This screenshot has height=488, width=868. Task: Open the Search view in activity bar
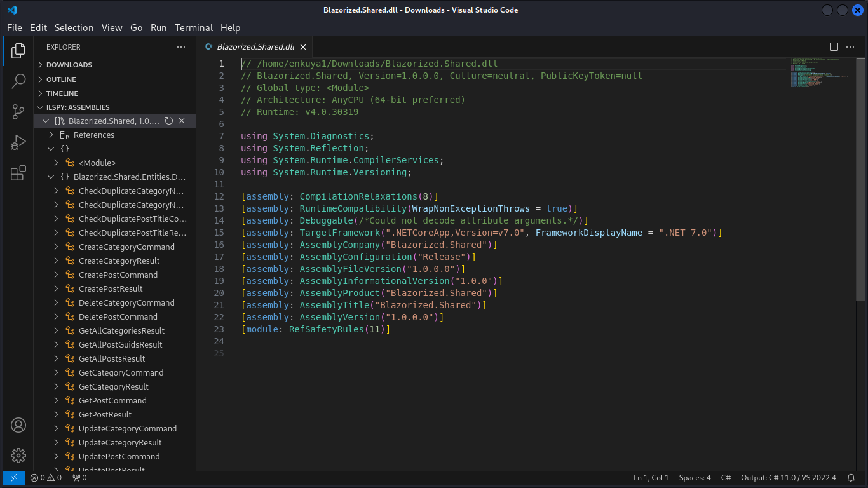18,81
